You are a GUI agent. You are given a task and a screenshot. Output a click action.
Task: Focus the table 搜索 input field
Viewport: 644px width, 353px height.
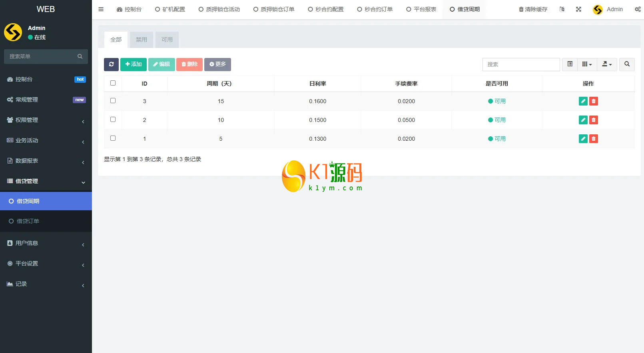point(521,64)
